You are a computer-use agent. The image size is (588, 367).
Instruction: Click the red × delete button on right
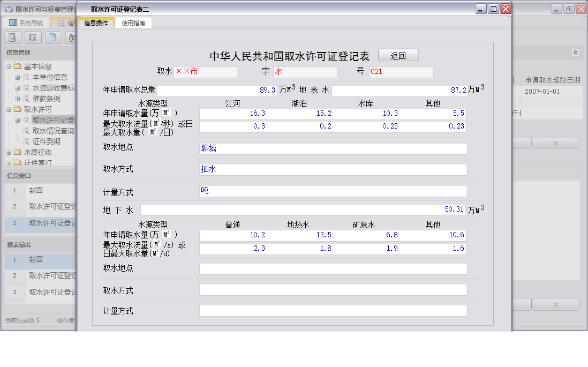[555, 143]
